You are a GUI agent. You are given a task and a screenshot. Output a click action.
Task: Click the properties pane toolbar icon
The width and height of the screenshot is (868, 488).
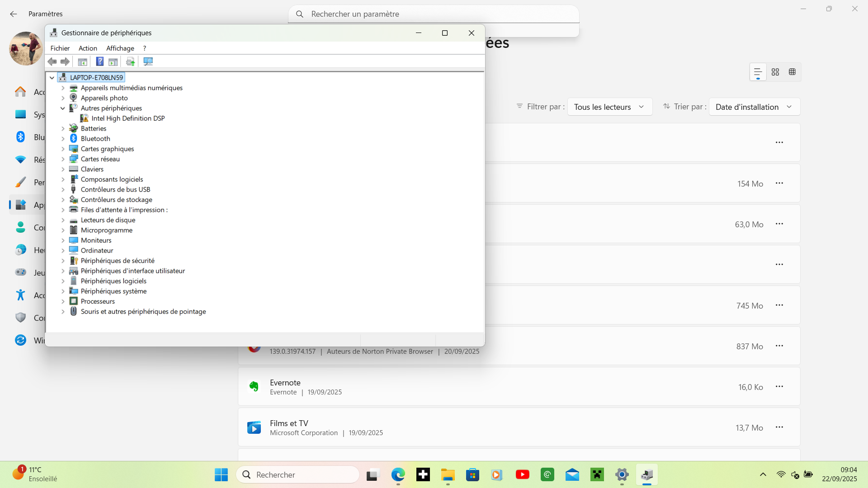click(113, 61)
